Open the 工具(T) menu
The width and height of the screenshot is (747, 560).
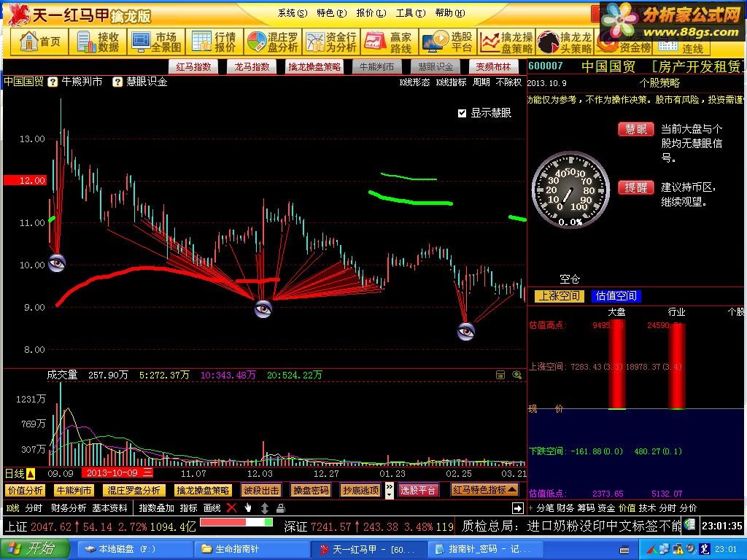[x=410, y=13]
